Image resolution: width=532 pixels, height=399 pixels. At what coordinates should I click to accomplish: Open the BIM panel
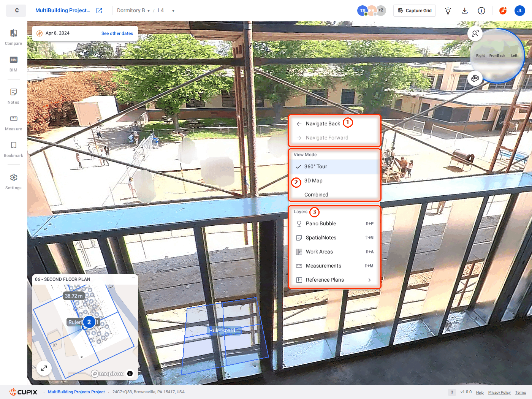[x=14, y=63]
